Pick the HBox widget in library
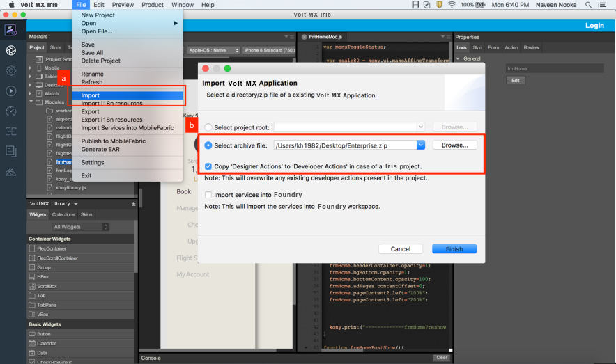 (40, 277)
